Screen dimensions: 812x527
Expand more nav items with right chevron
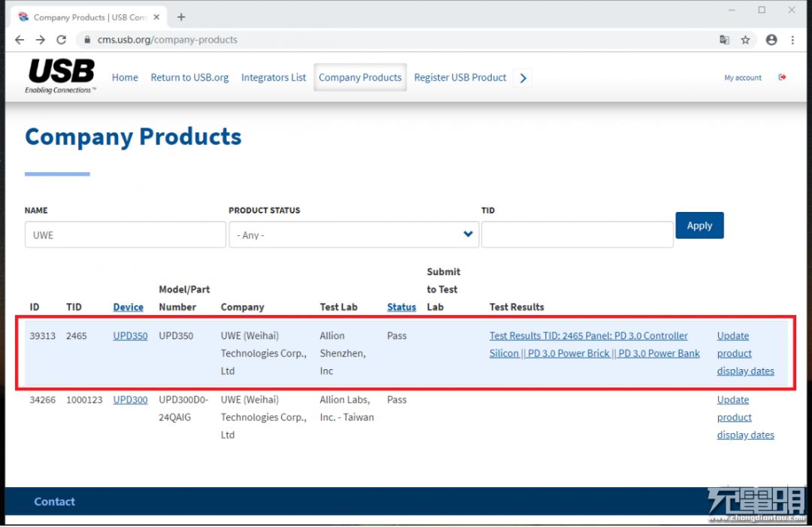coord(523,78)
